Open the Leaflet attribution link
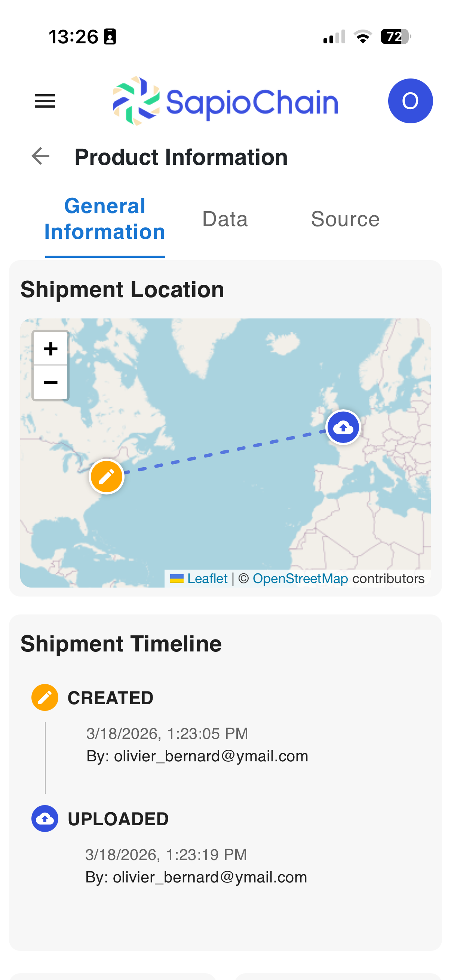Screen dimensions: 451x980 (x=207, y=579)
